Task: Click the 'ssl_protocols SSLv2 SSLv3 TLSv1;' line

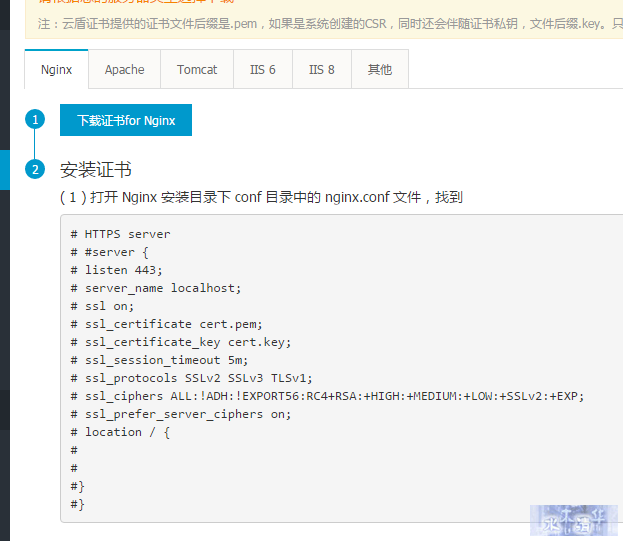Action: [192, 378]
